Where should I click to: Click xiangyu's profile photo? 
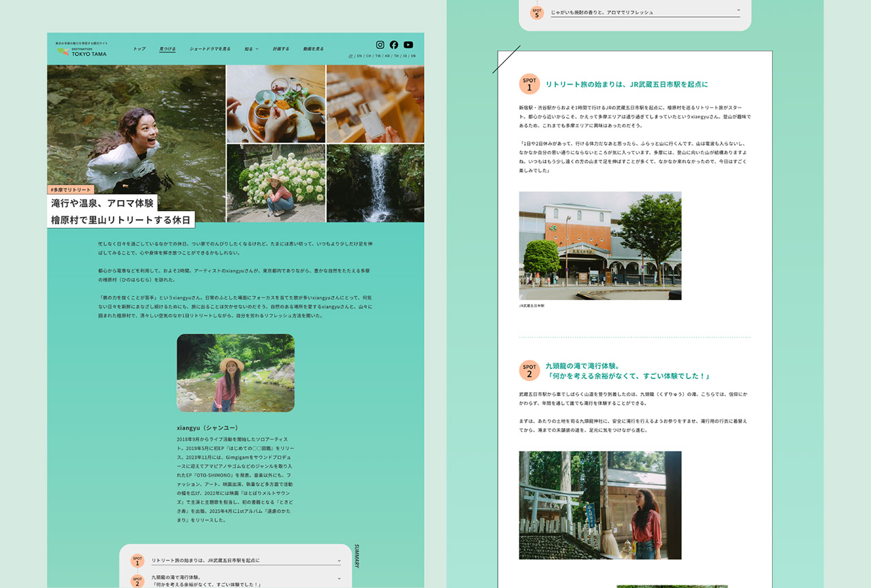tap(235, 373)
